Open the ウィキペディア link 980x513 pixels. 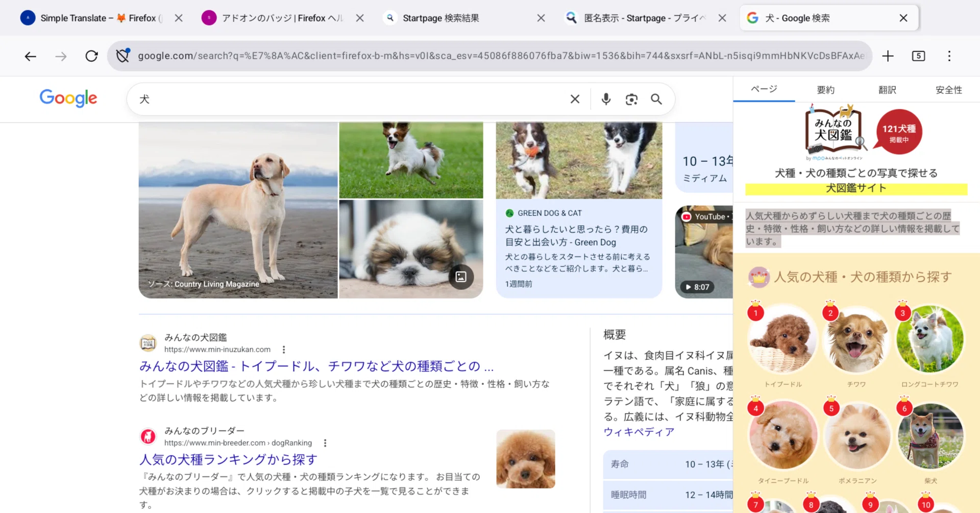tap(639, 432)
